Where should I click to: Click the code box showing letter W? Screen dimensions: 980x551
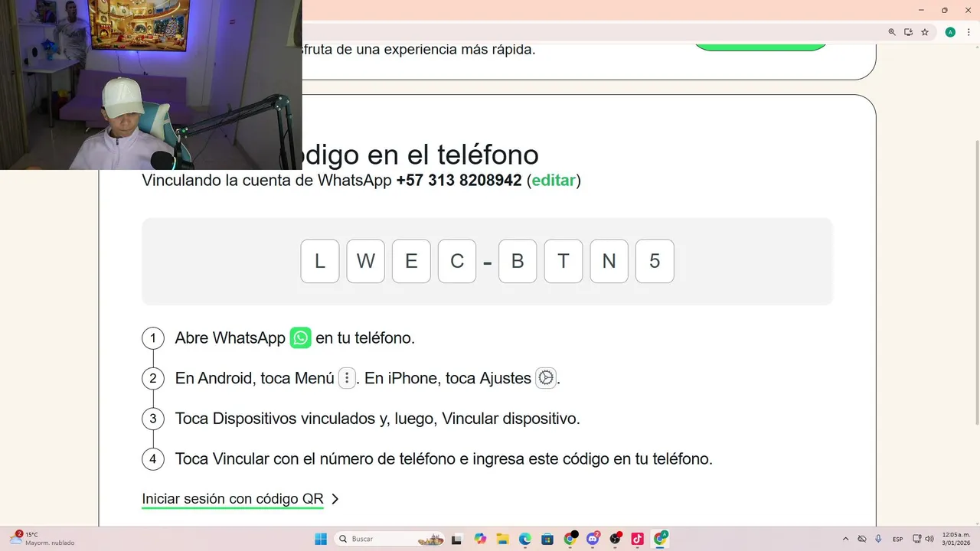click(x=366, y=261)
